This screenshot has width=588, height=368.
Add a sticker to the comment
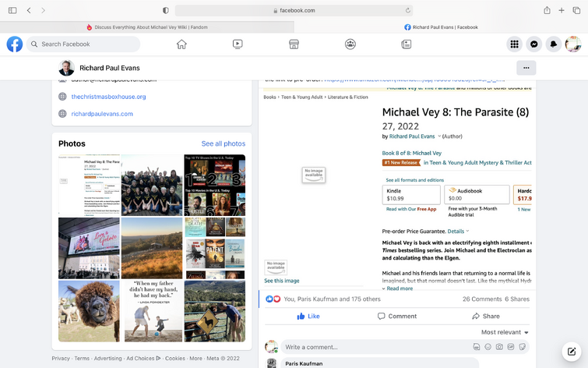tap(522, 347)
